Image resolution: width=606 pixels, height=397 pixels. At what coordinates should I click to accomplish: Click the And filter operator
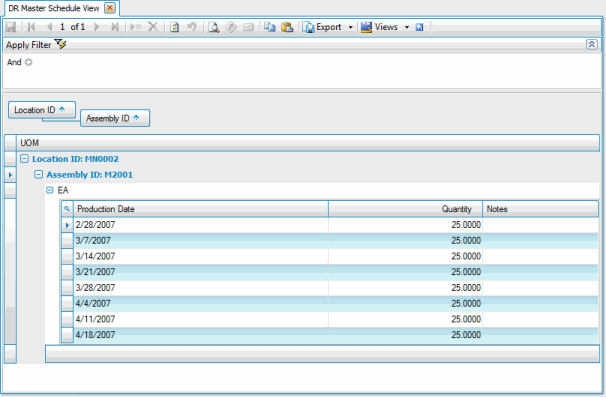14,62
